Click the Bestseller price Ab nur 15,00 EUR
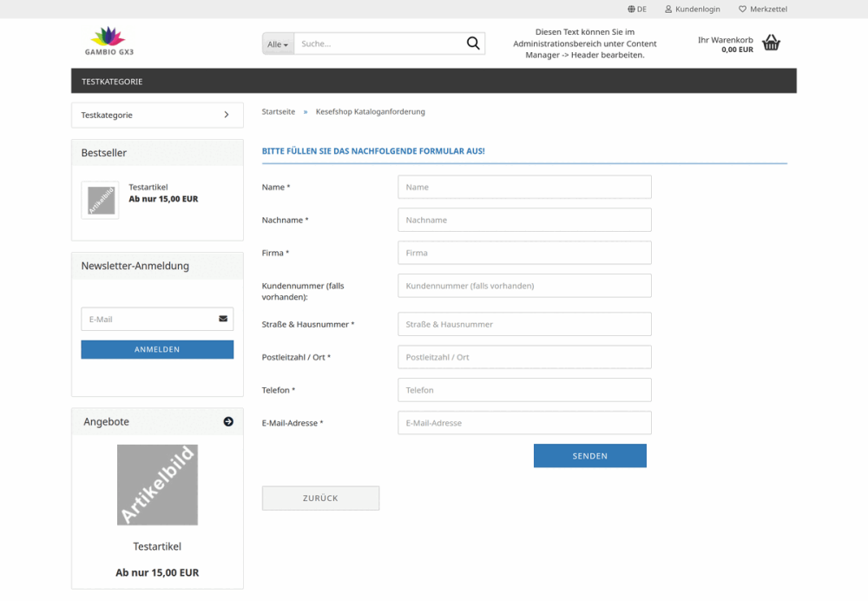 click(163, 199)
